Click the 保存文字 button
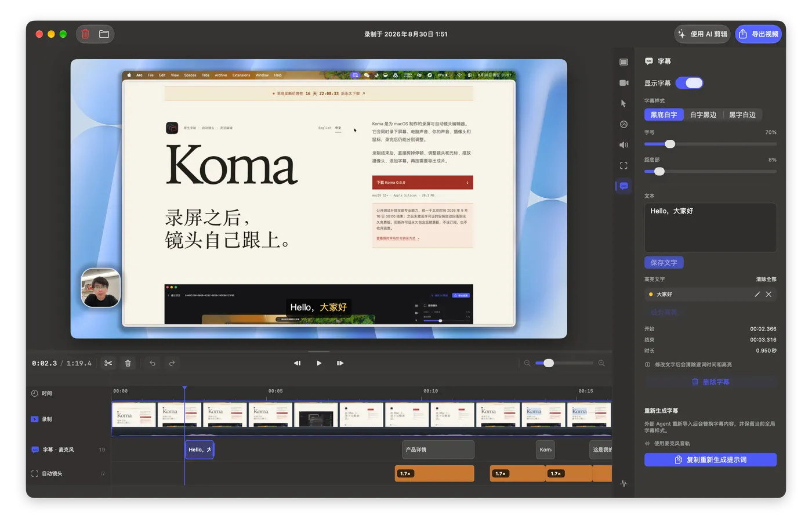812x529 pixels. 664,263
